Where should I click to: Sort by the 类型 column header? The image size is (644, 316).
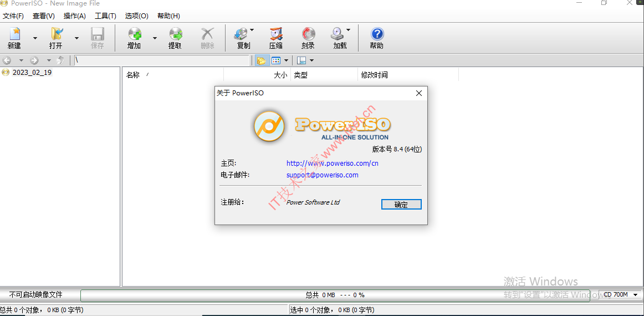(x=324, y=75)
